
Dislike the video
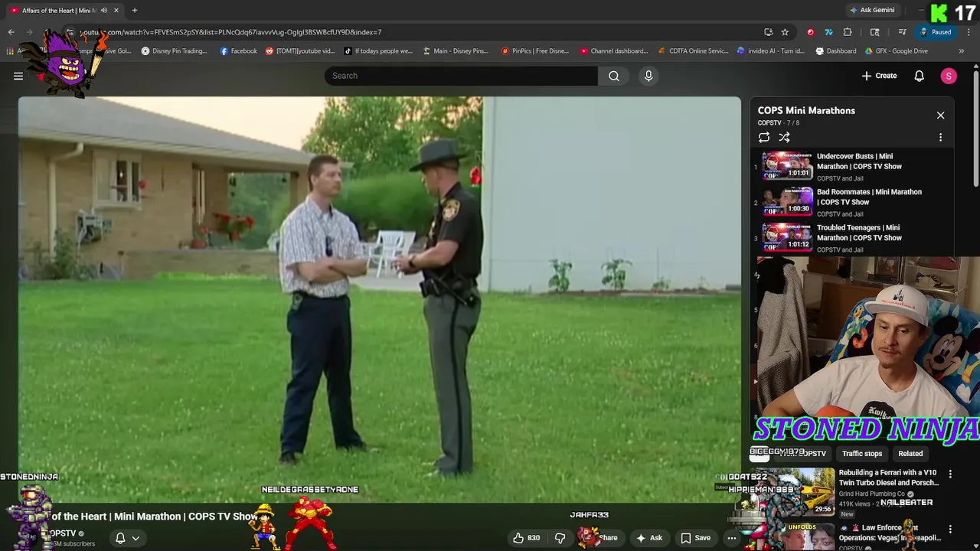tap(560, 538)
